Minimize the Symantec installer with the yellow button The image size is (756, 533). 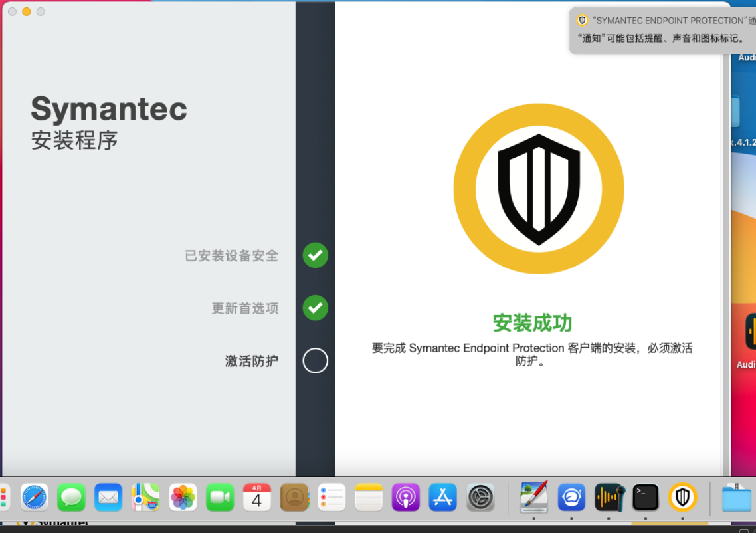coord(27,11)
